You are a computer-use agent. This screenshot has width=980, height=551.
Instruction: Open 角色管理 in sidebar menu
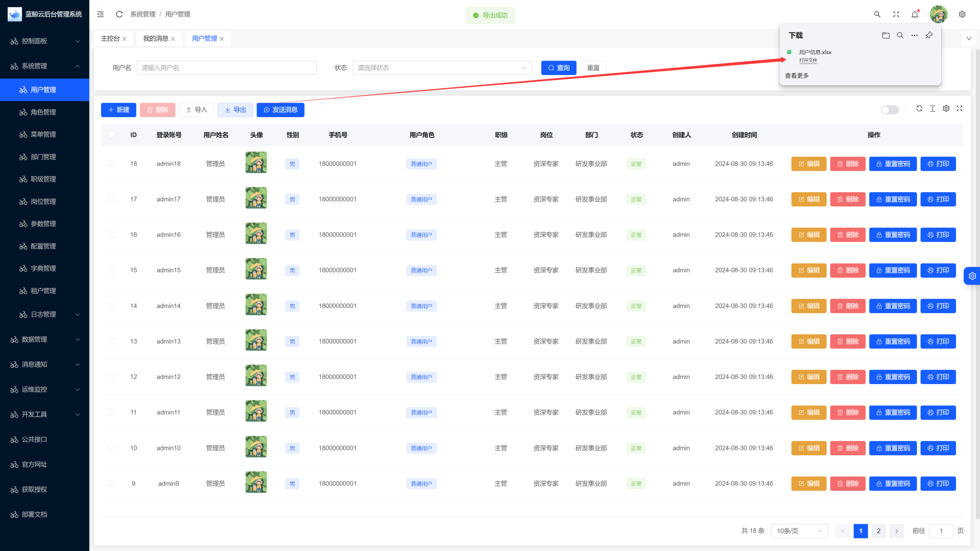43,112
